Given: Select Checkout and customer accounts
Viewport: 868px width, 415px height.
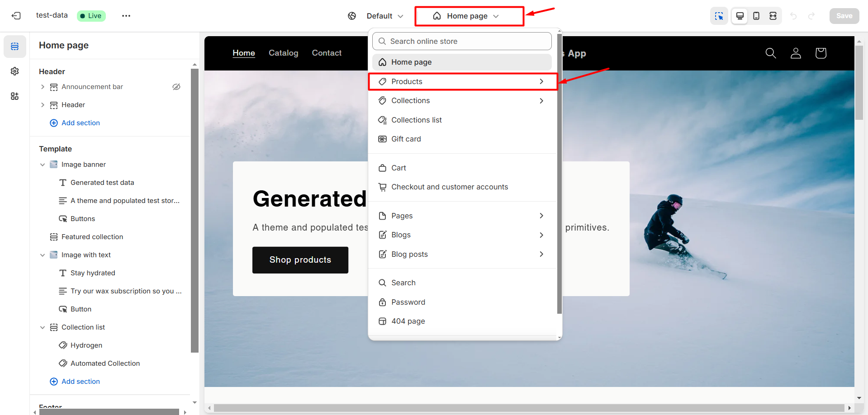Looking at the screenshot, I should pos(462,187).
